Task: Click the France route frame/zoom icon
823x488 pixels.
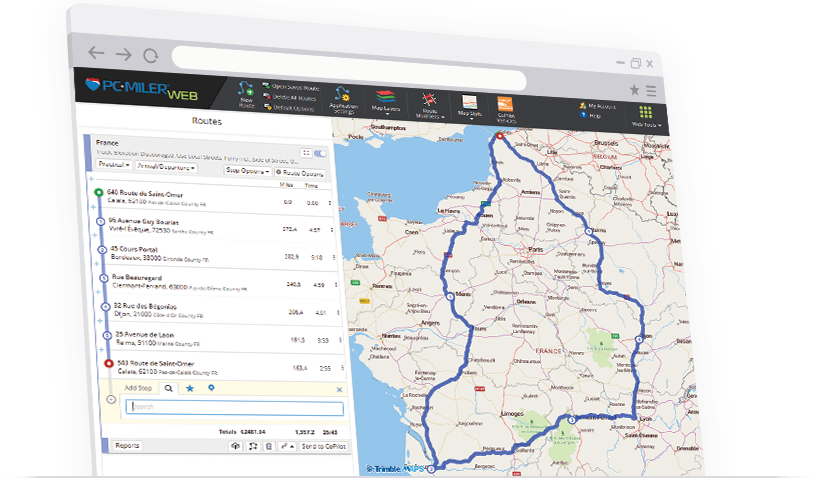Action: (x=306, y=153)
